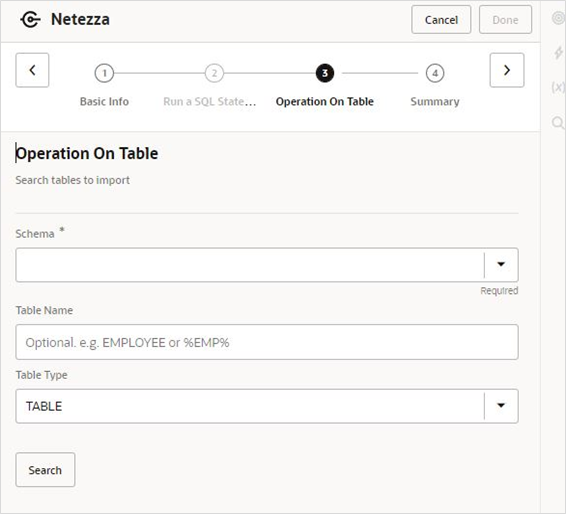Select step 2 Run a SQL Statement
This screenshot has width=566, height=514.
point(214,73)
